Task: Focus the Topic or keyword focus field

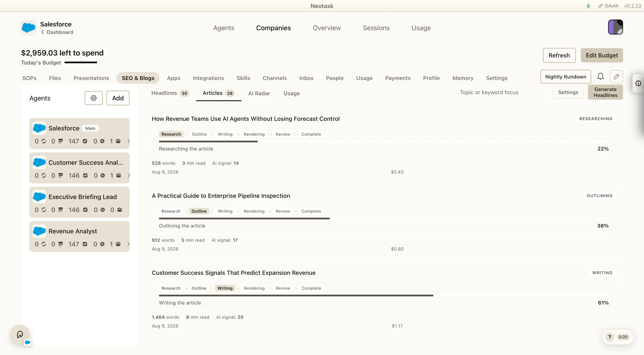Action: 502,92
